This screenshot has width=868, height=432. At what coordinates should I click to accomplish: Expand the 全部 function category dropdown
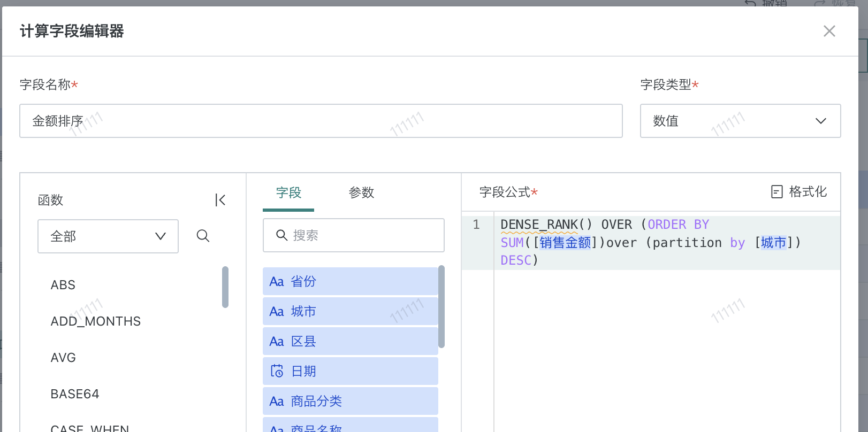pos(108,236)
